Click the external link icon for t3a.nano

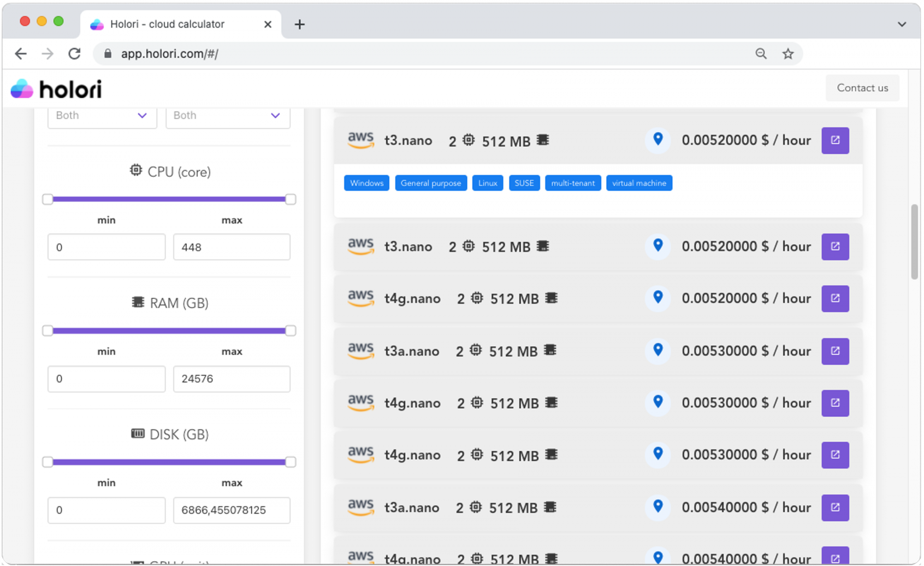click(x=835, y=351)
